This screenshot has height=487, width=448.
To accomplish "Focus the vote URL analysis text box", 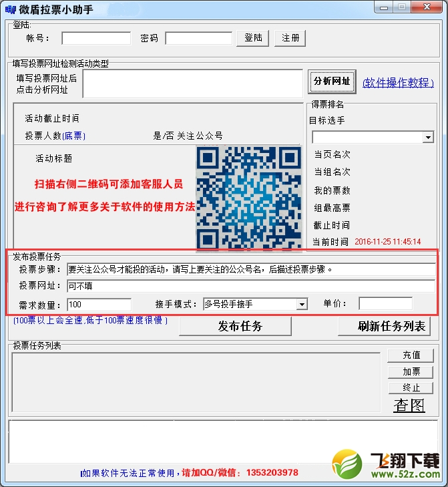I will [192, 84].
